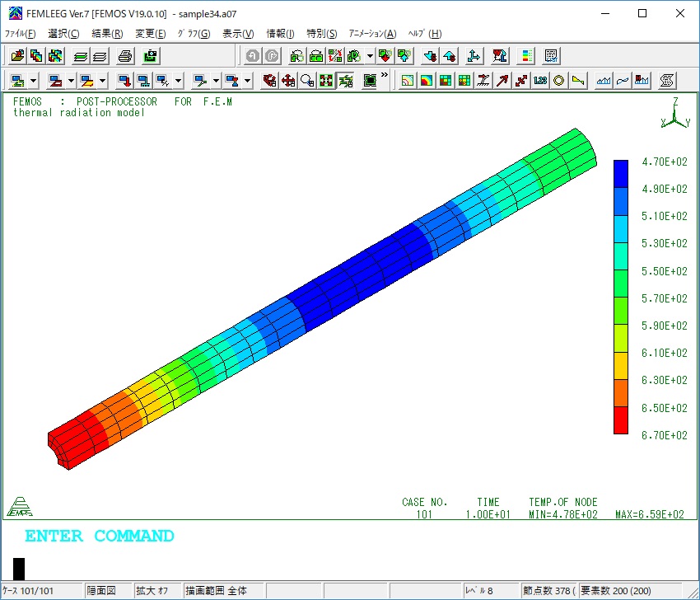Click the coordinate axes icon
This screenshot has height=600, width=700.
(x=474, y=56)
